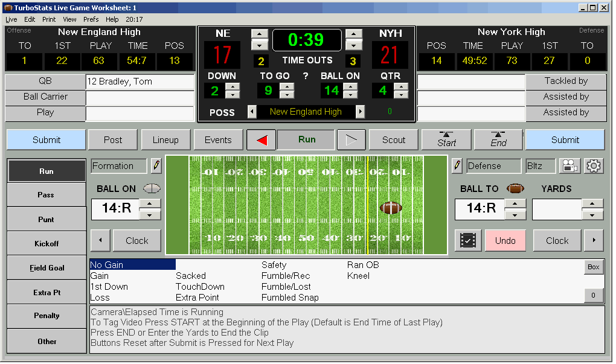Click the End video clip button
This screenshot has width=616, height=364.
(x=498, y=140)
